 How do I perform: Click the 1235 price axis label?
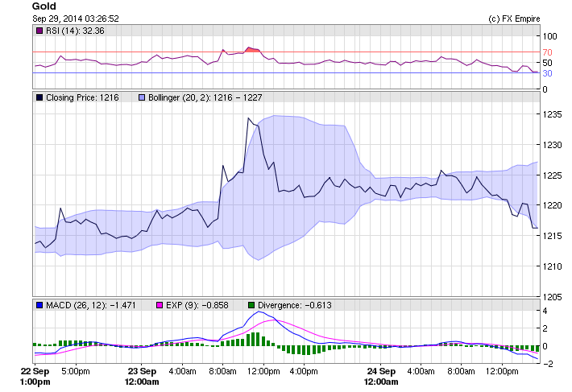(x=552, y=114)
